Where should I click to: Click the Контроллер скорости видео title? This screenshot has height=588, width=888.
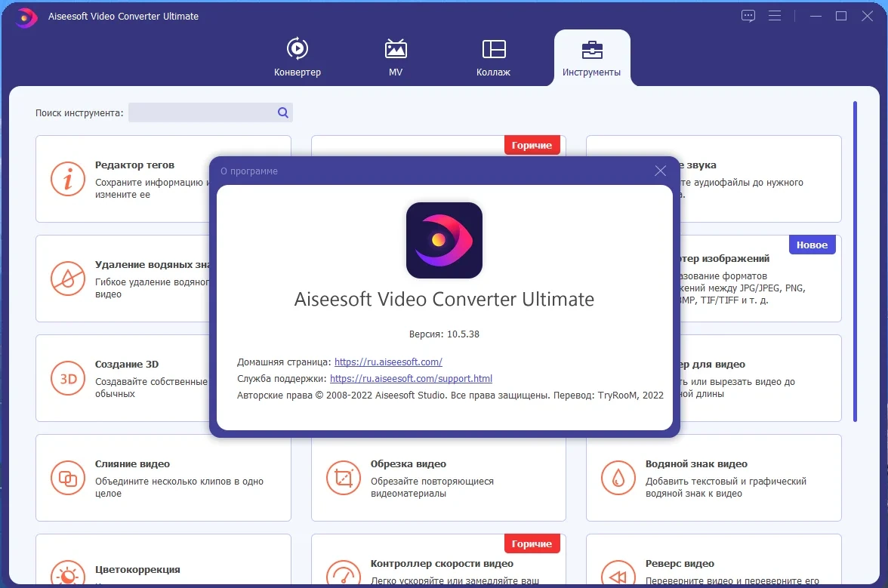click(442, 563)
